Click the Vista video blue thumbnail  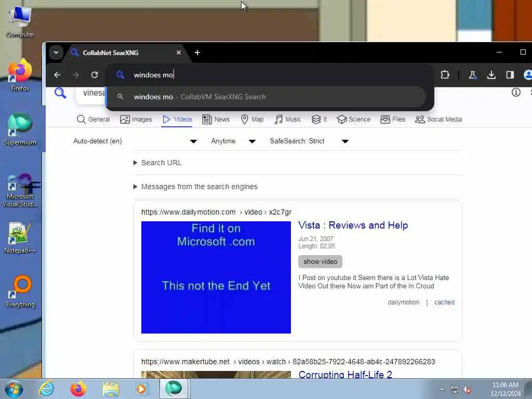(216, 277)
